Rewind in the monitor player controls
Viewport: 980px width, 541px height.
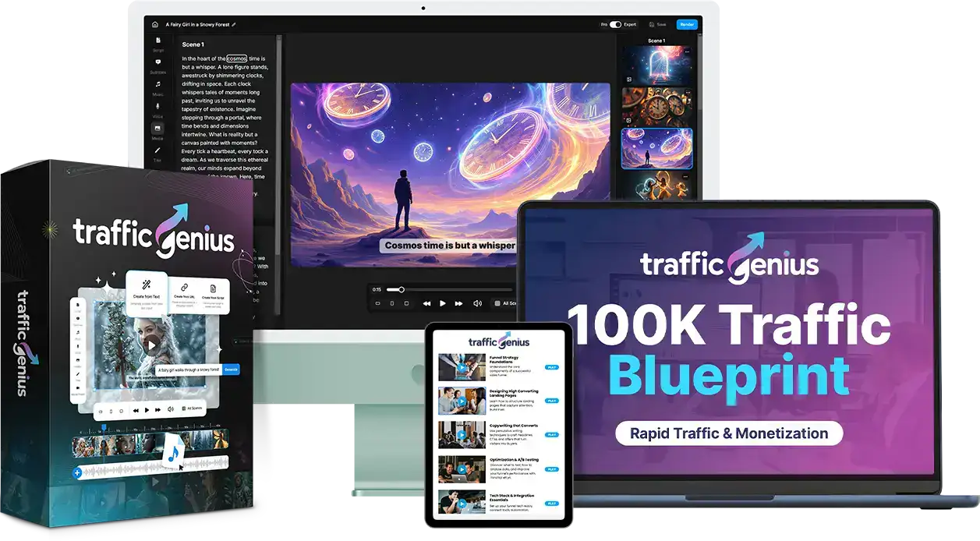[426, 303]
